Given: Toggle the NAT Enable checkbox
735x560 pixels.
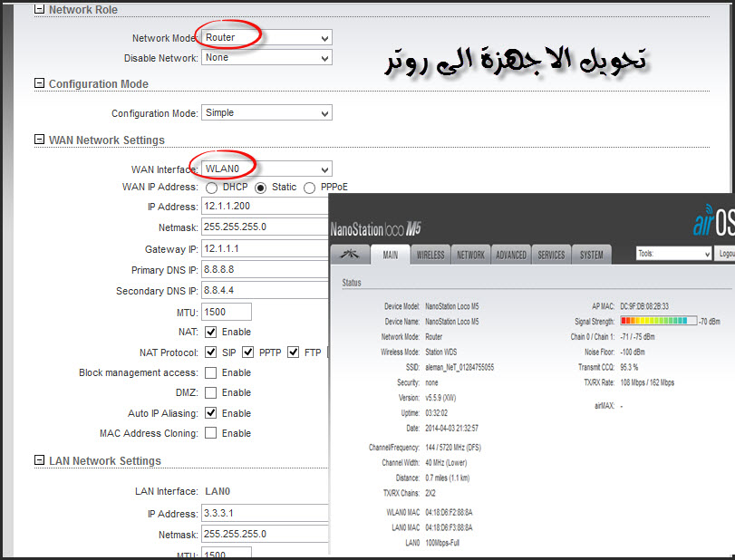Looking at the screenshot, I should pyautogui.click(x=211, y=332).
